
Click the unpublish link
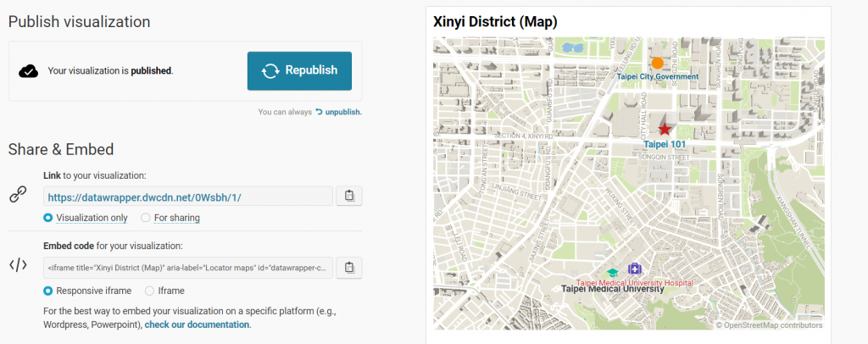pyautogui.click(x=343, y=112)
